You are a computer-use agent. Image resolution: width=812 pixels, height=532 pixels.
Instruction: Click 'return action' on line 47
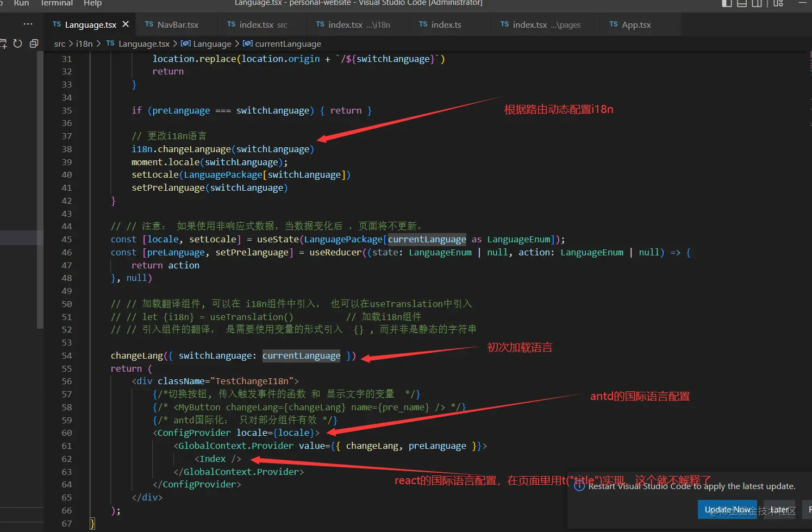[165, 265]
